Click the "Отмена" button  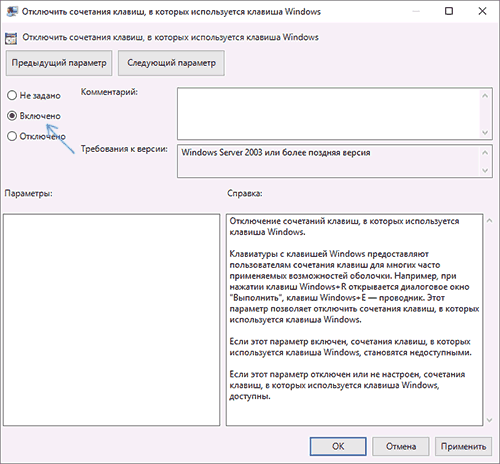coord(401,446)
